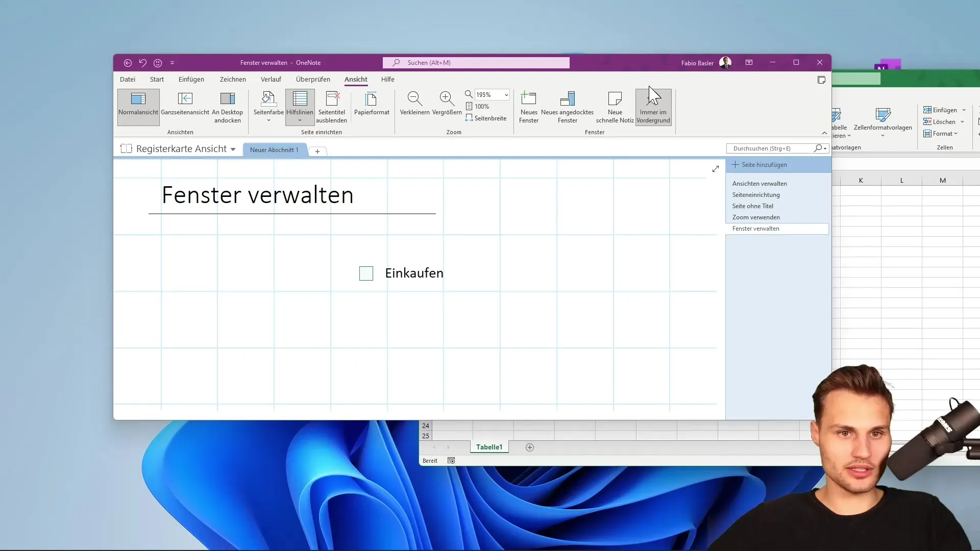The width and height of the screenshot is (980, 551).
Task: Click Seite hinzufügen button
Action: (x=764, y=164)
